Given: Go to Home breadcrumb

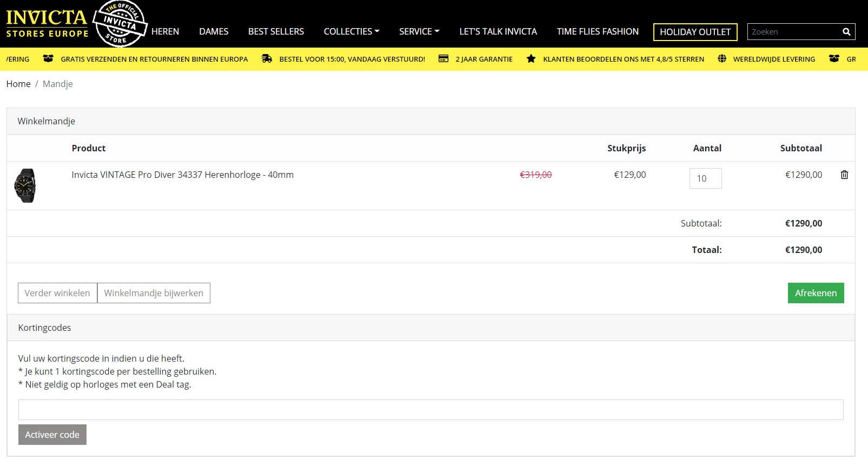Looking at the screenshot, I should click(x=18, y=84).
